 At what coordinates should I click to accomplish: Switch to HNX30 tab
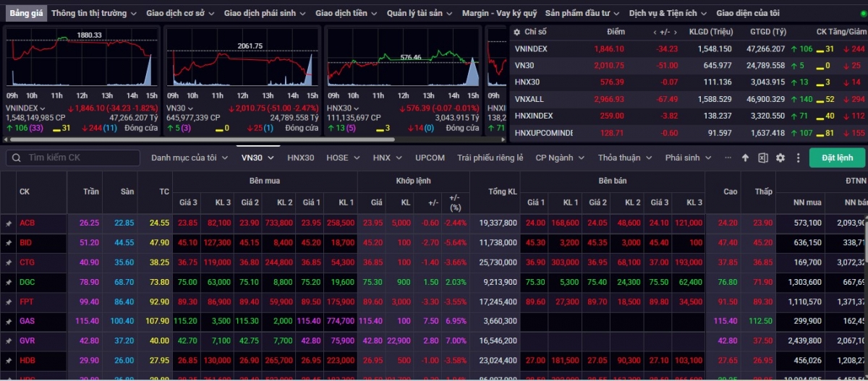coord(300,158)
